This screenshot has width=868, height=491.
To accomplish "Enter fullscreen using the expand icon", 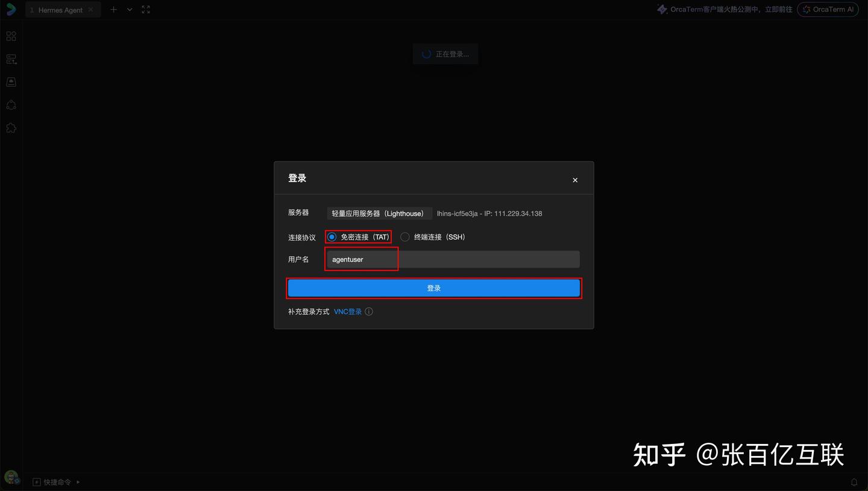I will (x=145, y=9).
